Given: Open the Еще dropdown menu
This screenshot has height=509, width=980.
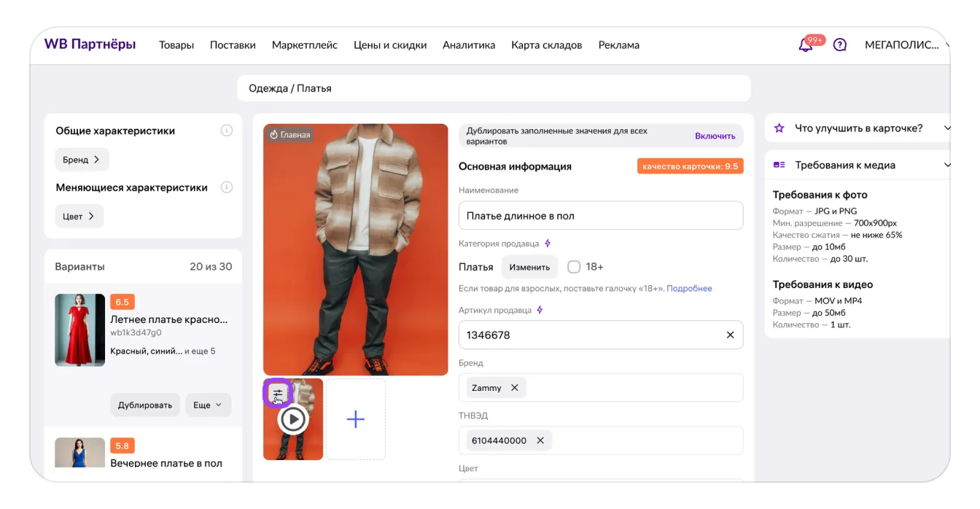Looking at the screenshot, I should pyautogui.click(x=207, y=405).
